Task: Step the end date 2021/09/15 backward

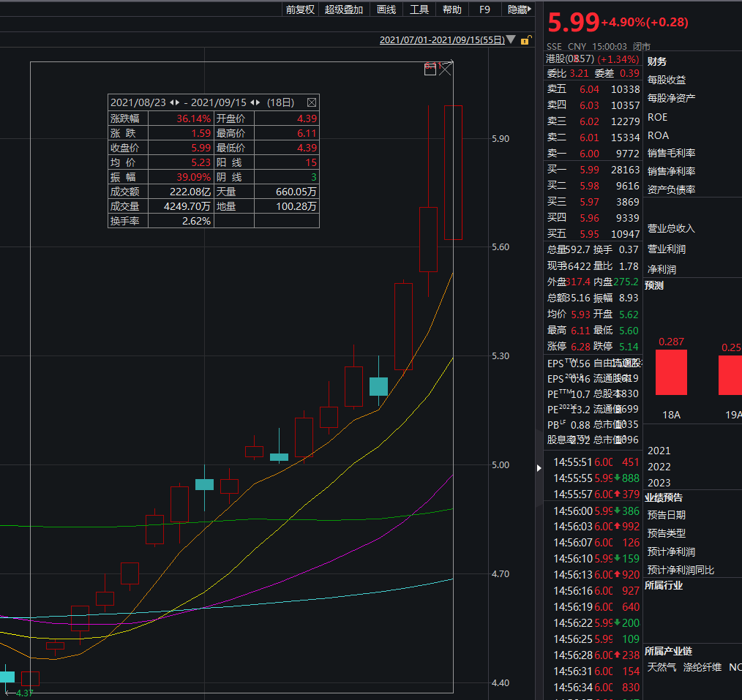Action: [252, 102]
